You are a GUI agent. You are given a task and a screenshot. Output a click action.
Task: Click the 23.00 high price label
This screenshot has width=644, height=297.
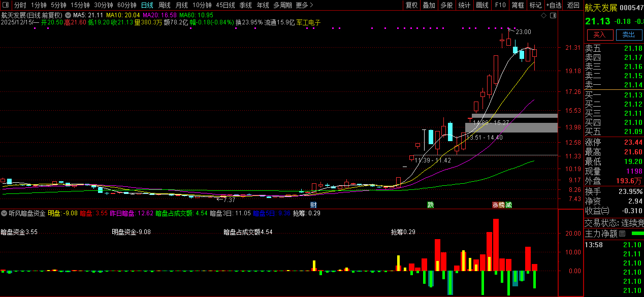pyautogui.click(x=523, y=32)
